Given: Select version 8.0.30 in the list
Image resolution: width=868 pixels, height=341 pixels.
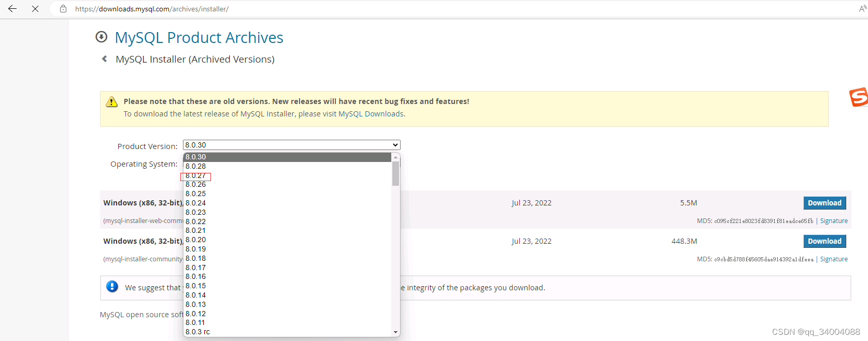Looking at the screenshot, I should pos(288,157).
